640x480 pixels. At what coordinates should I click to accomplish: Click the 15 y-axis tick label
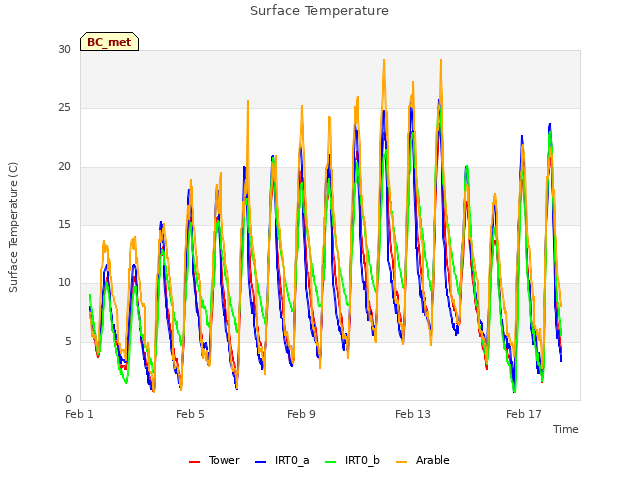(x=64, y=224)
